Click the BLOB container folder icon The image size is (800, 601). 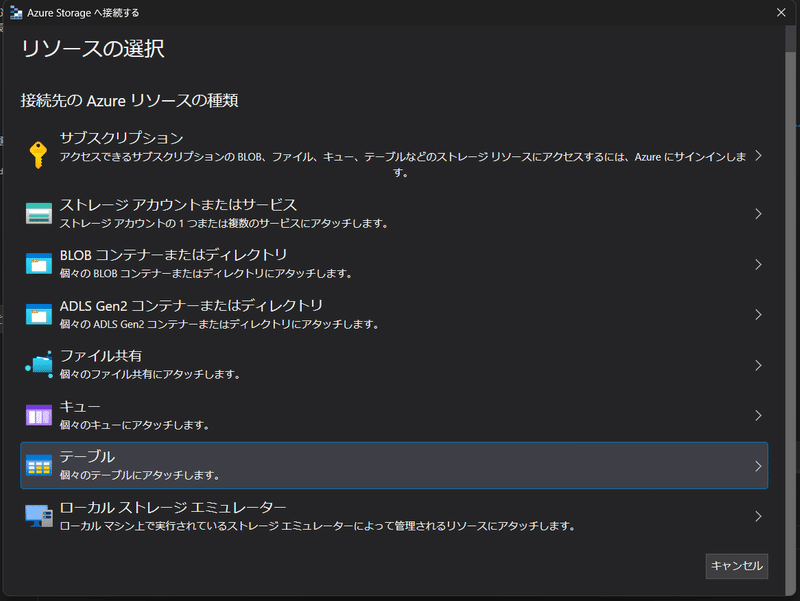point(39,264)
